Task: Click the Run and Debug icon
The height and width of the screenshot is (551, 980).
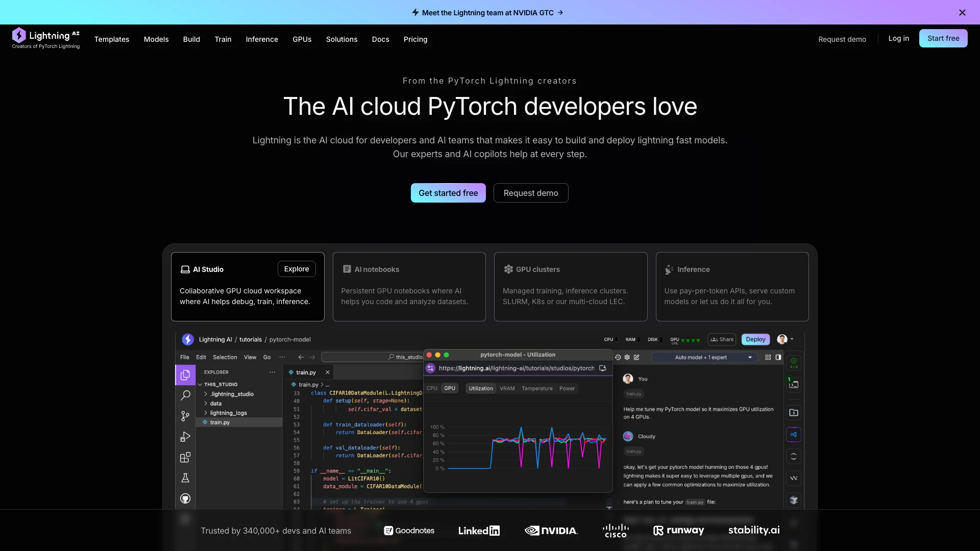Action: [x=185, y=437]
